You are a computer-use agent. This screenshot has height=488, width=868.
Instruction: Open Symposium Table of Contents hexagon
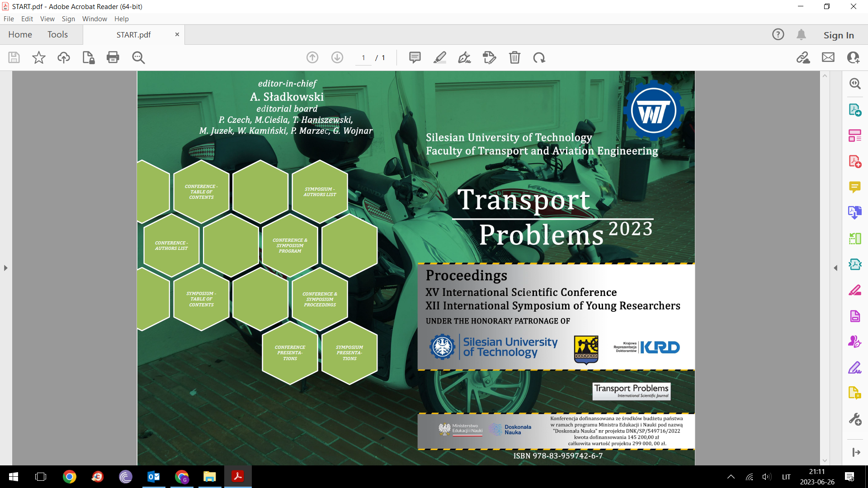pos(201,299)
